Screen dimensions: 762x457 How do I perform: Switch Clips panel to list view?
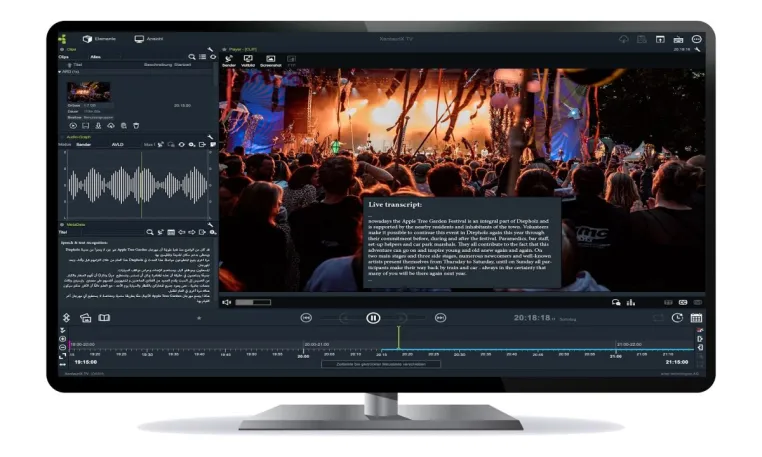202,57
